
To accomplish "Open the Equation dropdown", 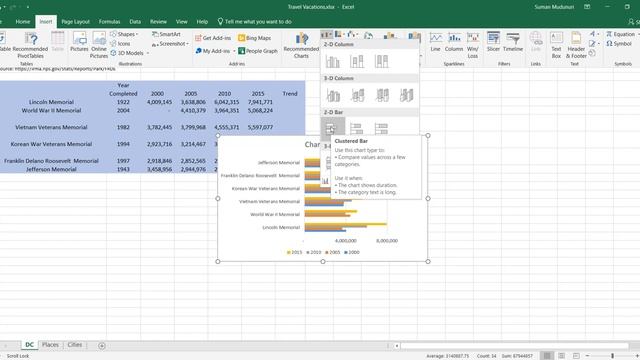I will pos(639,34).
